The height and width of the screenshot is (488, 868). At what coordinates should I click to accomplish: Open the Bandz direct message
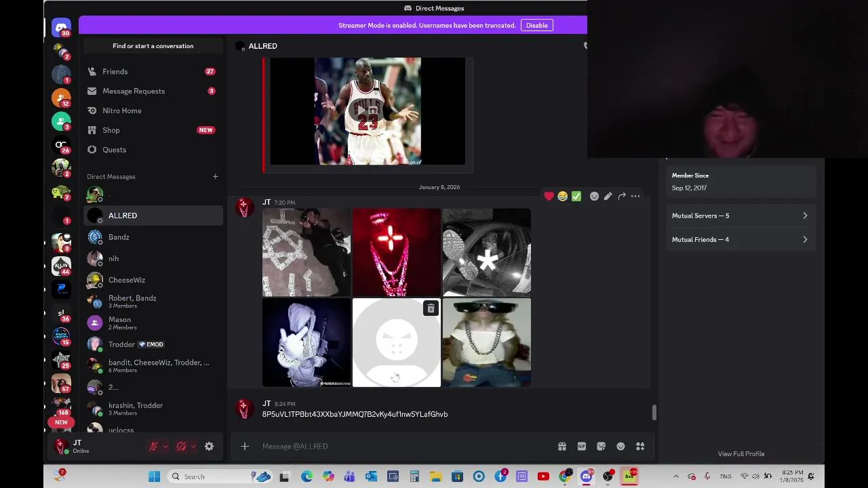153,237
